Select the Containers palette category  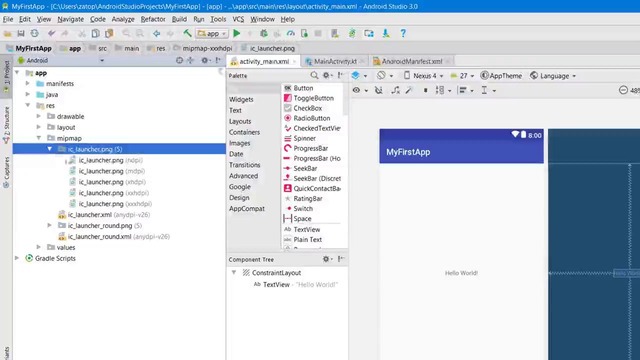(244, 132)
